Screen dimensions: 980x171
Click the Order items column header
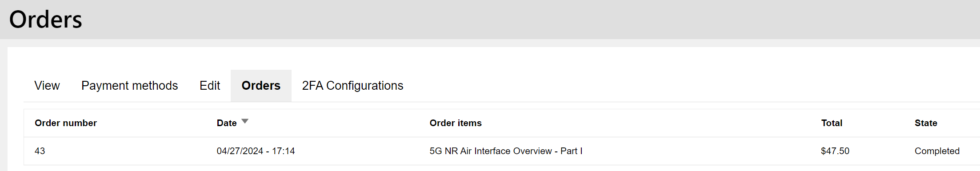point(456,123)
